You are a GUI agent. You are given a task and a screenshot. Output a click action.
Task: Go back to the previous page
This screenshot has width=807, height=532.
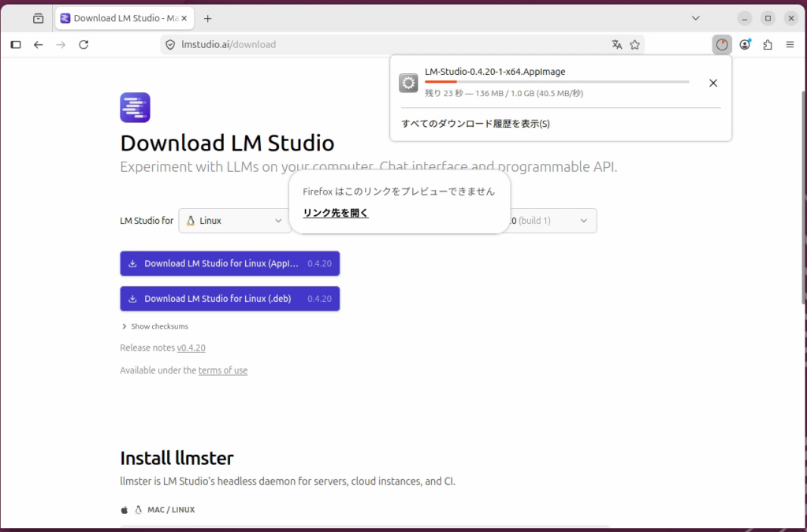coord(38,45)
